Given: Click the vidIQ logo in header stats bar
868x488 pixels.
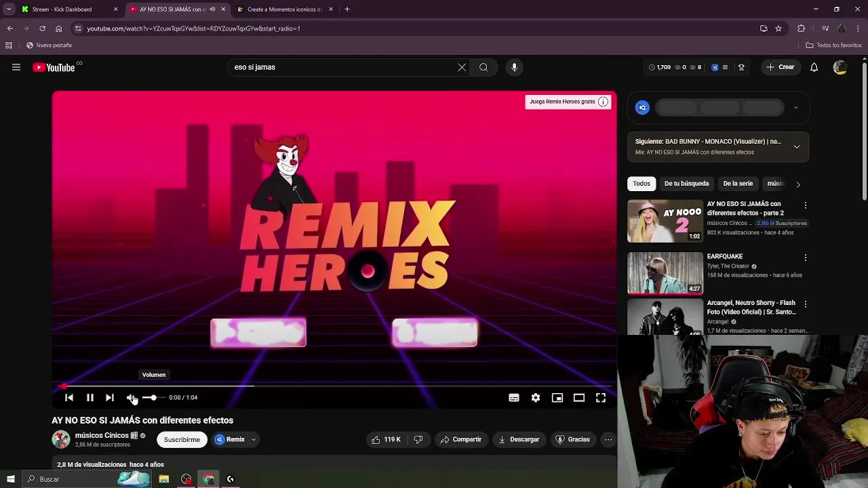Looking at the screenshot, I should click(x=715, y=67).
